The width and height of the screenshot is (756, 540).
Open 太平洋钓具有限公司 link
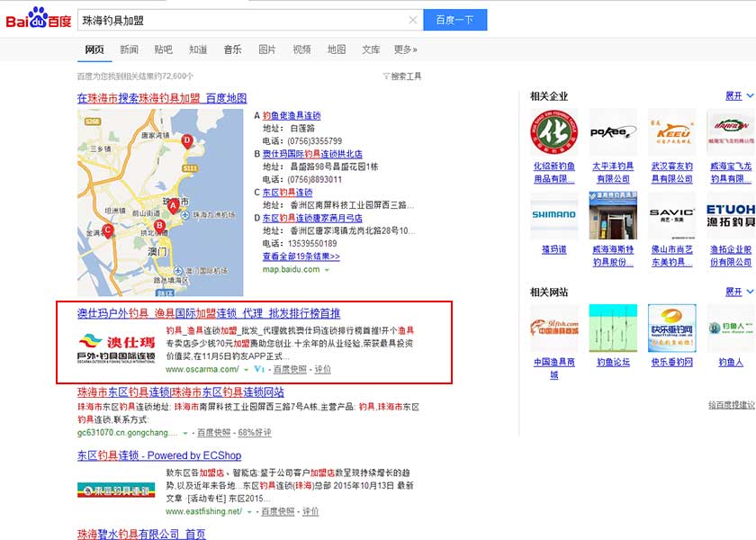pos(613,173)
